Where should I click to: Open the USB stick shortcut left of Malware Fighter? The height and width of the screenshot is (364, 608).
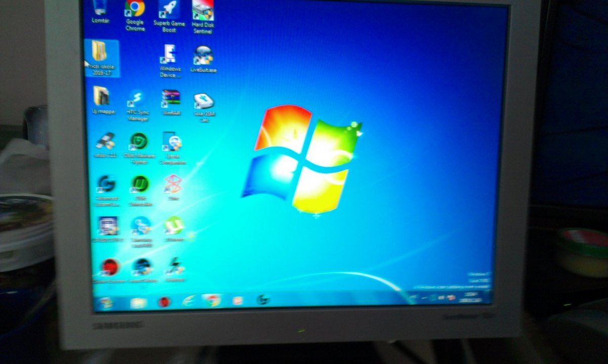click(x=105, y=145)
